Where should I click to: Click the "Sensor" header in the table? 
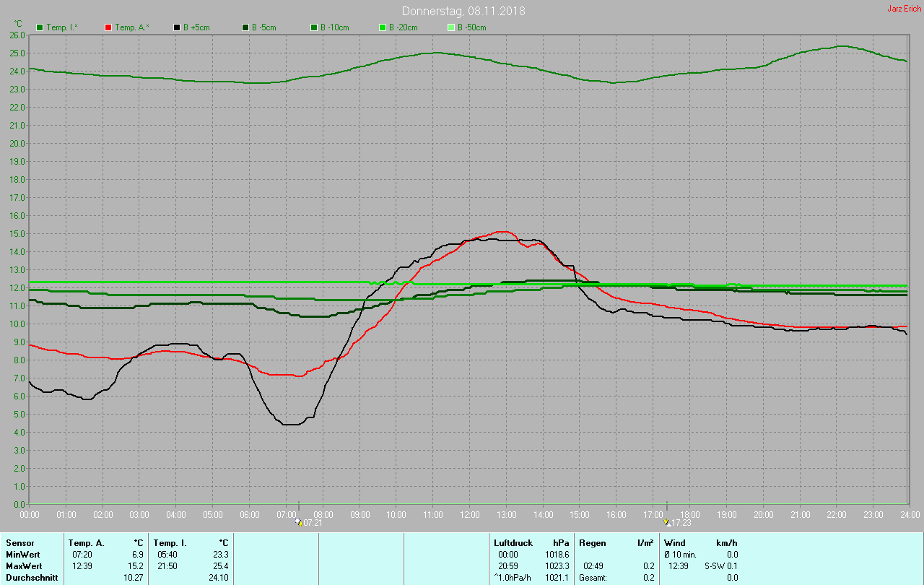pyautogui.click(x=20, y=542)
